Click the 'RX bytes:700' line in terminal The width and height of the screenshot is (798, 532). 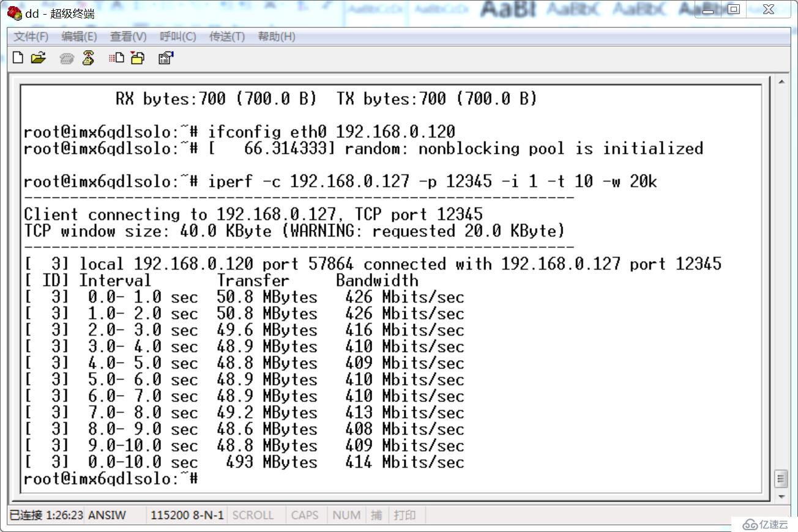click(x=326, y=98)
